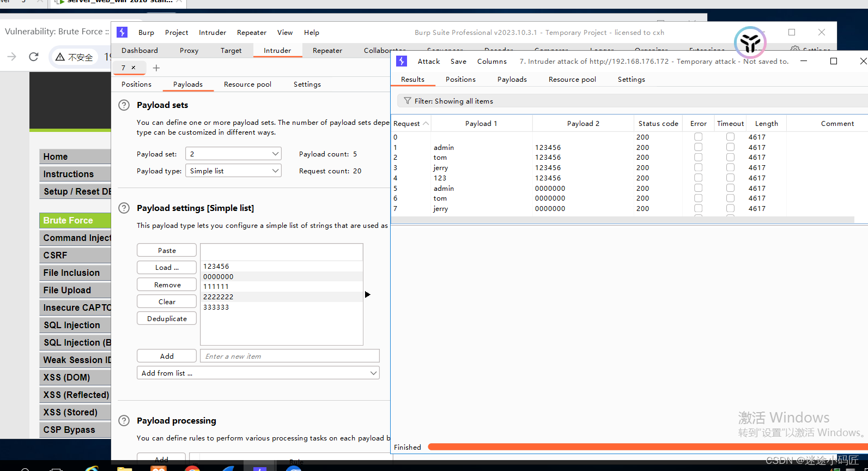868x471 pixels.
Task: Reload the browser page
Action: [x=34, y=57]
